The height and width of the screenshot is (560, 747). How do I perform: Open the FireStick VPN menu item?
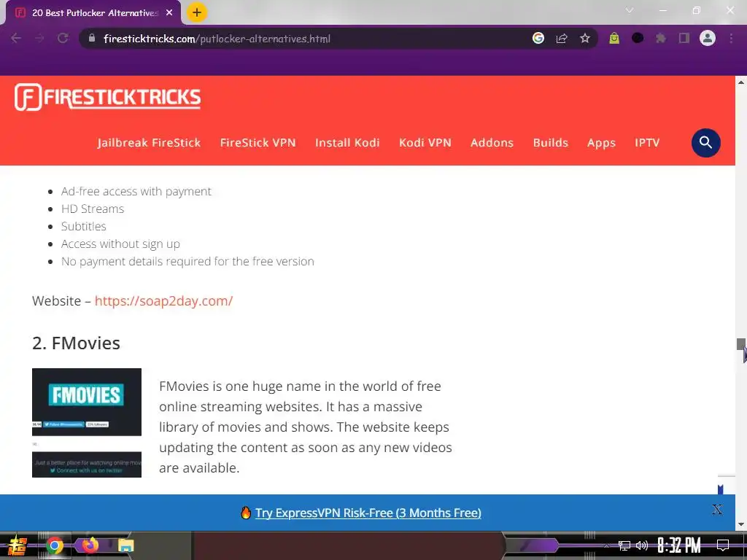click(x=258, y=143)
